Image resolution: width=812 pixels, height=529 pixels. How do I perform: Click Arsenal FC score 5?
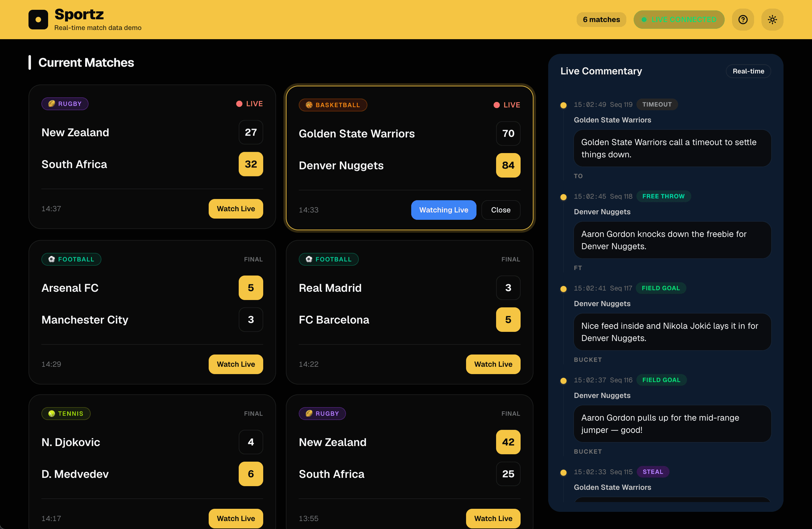pyautogui.click(x=251, y=288)
